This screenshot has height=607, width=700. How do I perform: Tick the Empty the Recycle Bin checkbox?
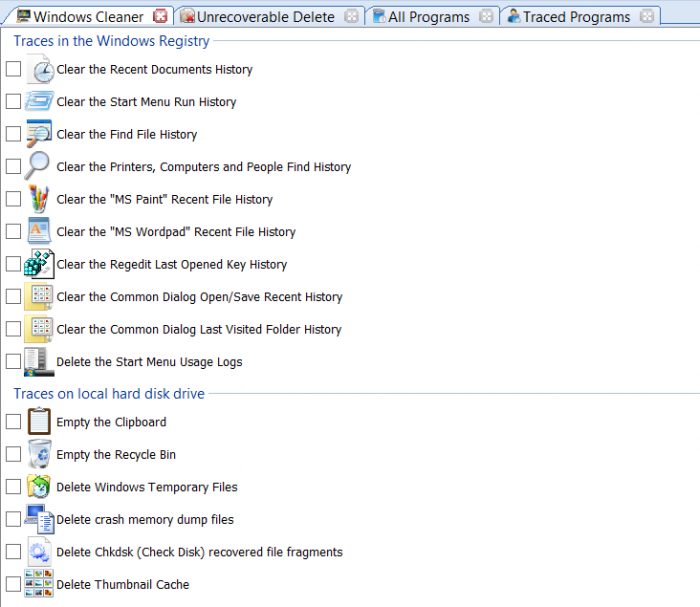(x=13, y=454)
